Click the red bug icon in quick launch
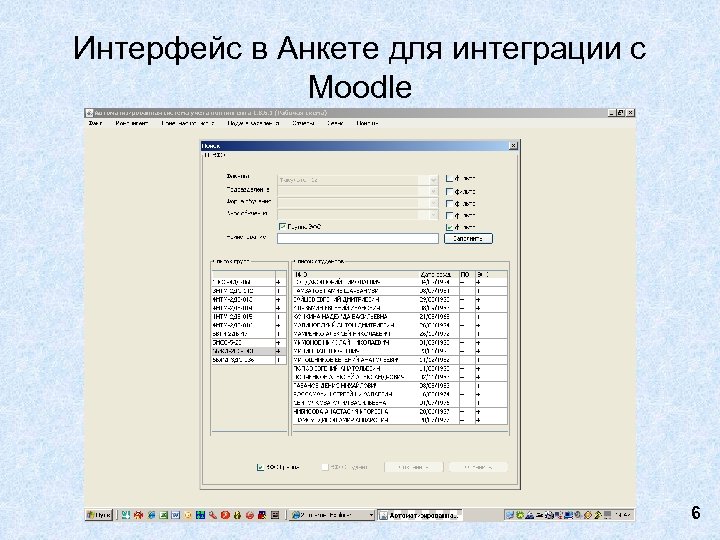The image size is (720, 540). 138,515
